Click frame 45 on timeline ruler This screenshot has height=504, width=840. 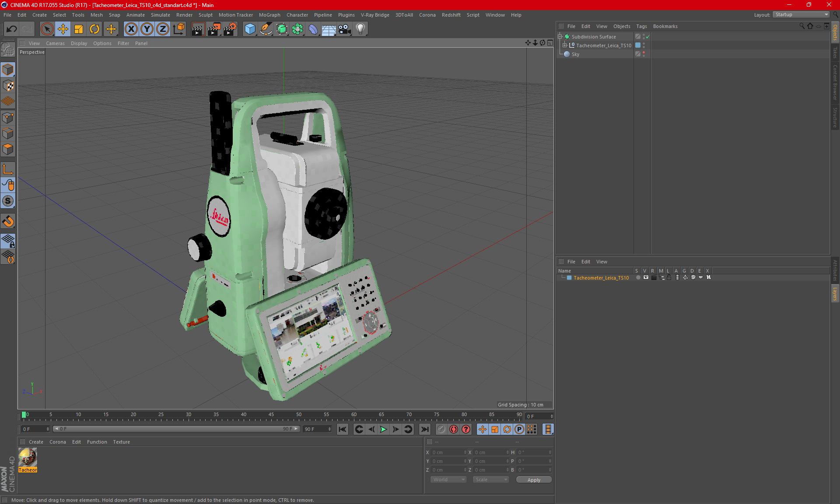tap(271, 415)
